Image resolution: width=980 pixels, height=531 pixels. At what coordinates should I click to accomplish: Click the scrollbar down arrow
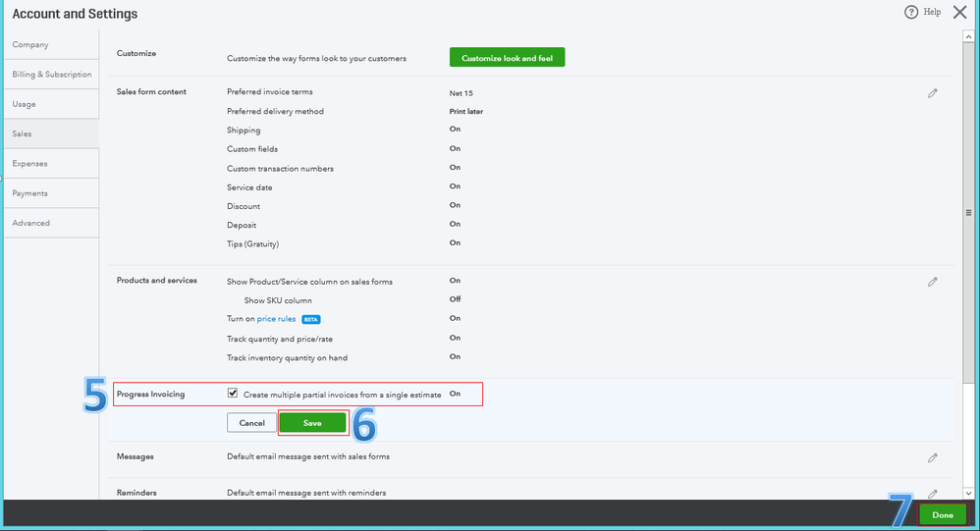coord(969,493)
